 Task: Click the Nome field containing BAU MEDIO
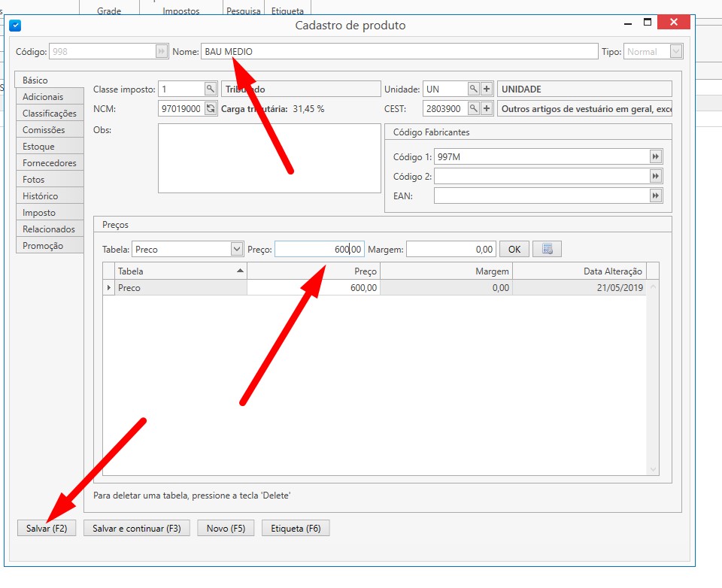point(399,52)
